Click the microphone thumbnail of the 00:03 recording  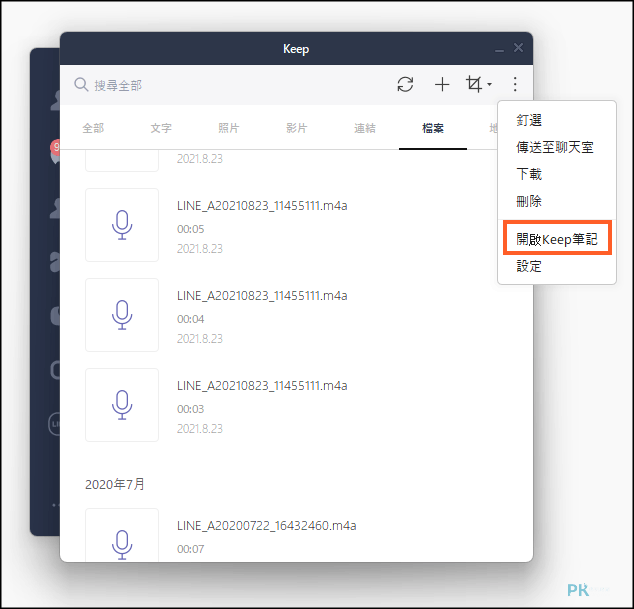pyautogui.click(x=122, y=405)
